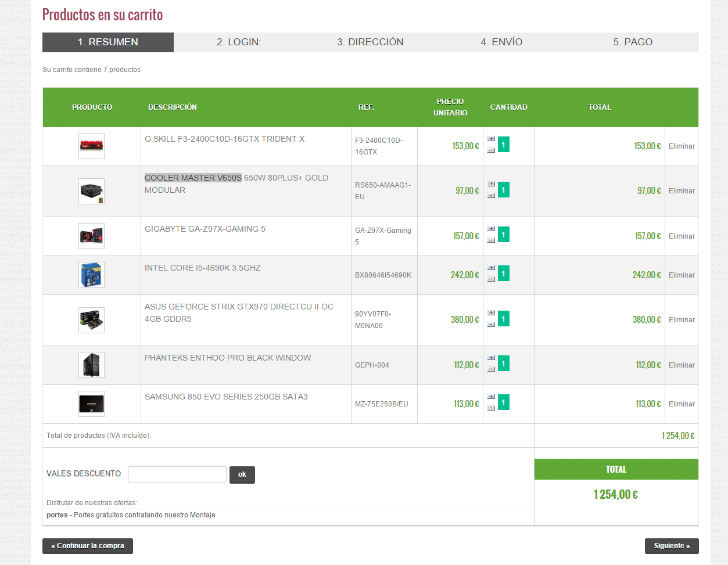Open Asus GeForce Strix GTX970 description link
The height and width of the screenshot is (565, 728).
tap(239, 313)
